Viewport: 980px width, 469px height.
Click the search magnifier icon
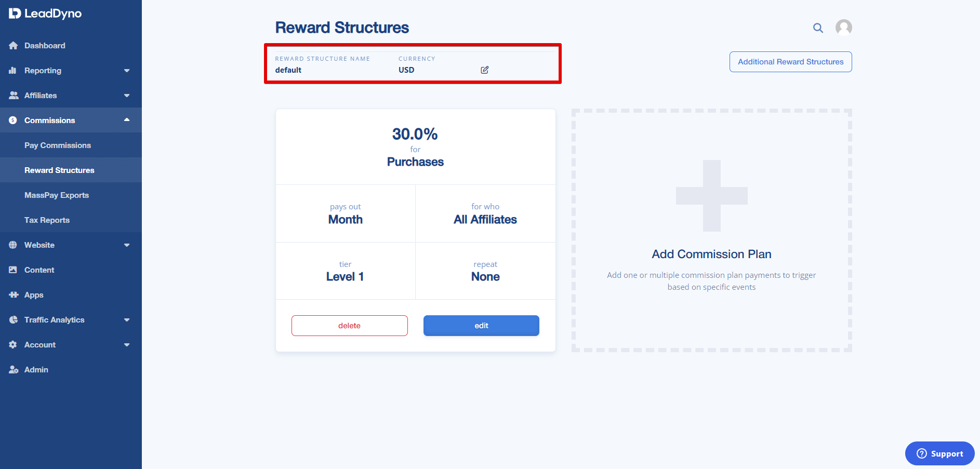click(818, 28)
